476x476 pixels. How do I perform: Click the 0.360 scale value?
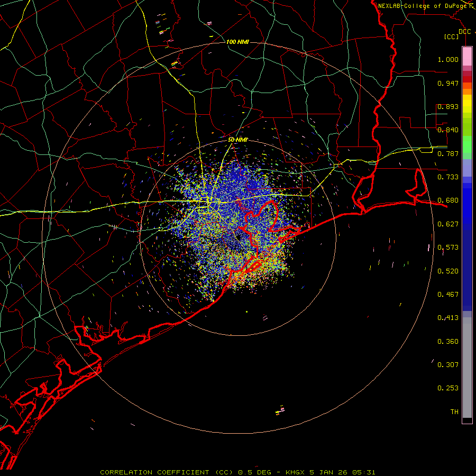pos(448,342)
